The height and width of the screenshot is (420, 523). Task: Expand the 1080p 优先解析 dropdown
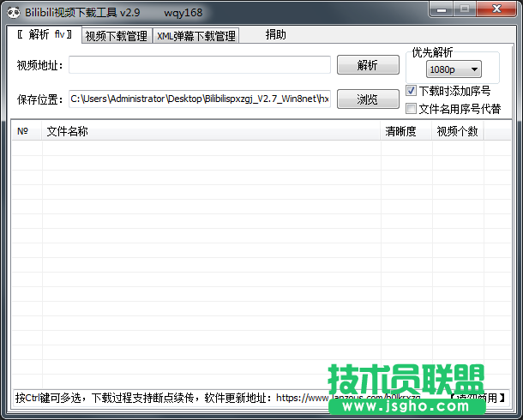point(454,69)
